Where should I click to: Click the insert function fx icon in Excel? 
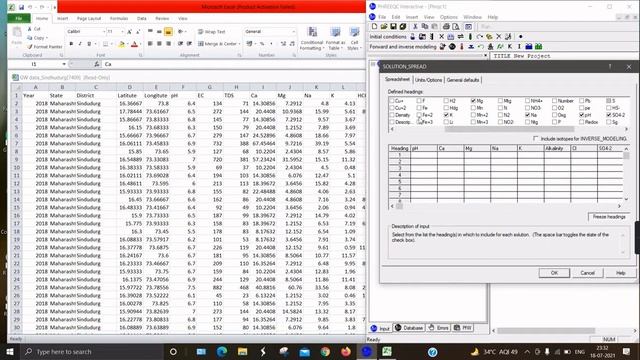96,64
